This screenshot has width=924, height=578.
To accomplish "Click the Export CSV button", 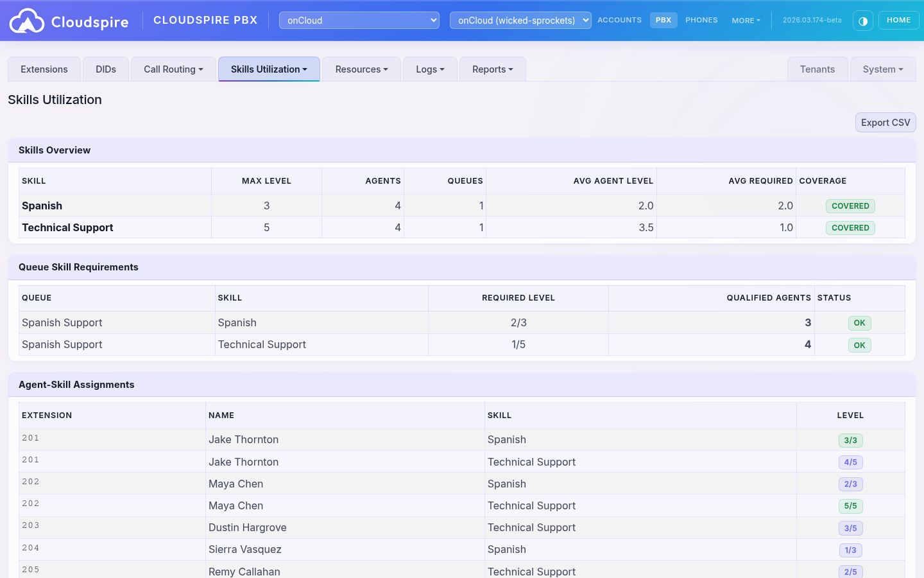I will click(886, 122).
